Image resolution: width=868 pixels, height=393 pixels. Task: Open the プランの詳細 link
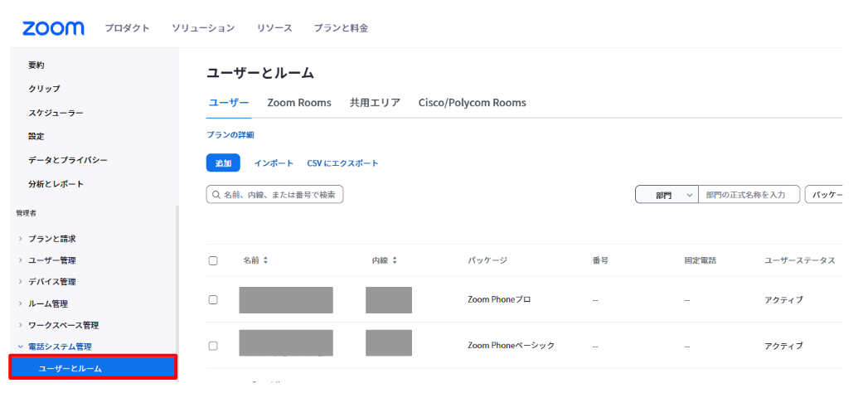(x=230, y=135)
